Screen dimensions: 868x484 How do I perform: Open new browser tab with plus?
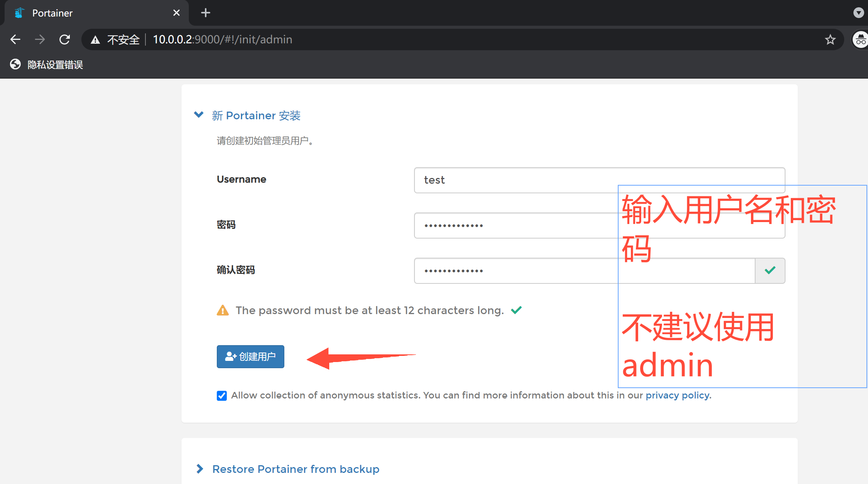[x=206, y=13]
